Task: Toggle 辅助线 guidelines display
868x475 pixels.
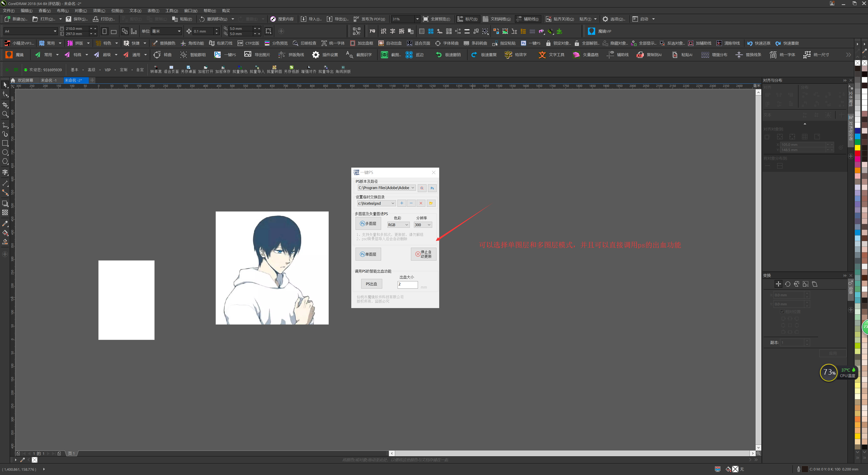Action: click(528, 19)
